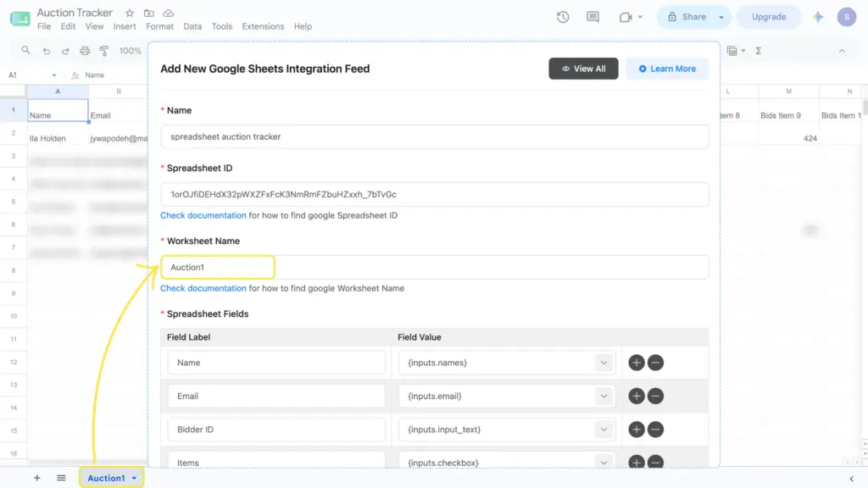Open version history clock icon
This screenshot has height=488, width=868.
pos(563,17)
